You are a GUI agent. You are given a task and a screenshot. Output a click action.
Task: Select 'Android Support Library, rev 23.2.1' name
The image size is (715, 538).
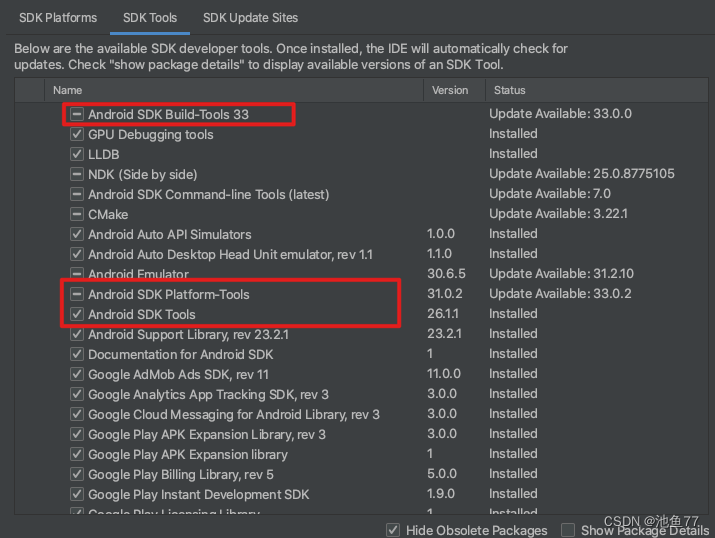tap(188, 335)
